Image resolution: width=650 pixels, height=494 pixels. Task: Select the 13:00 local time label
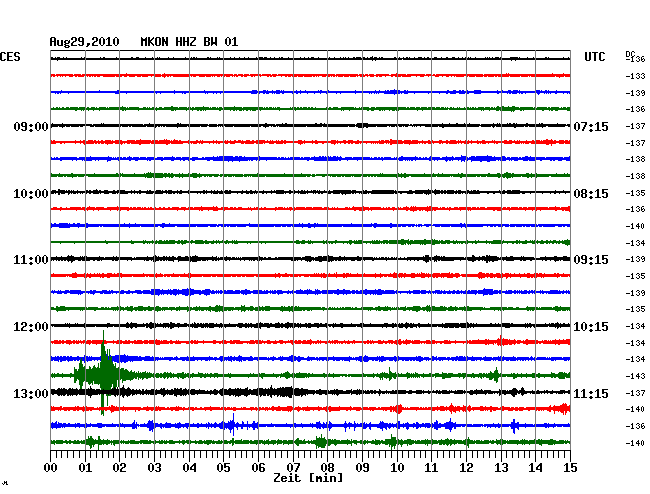click(31, 393)
